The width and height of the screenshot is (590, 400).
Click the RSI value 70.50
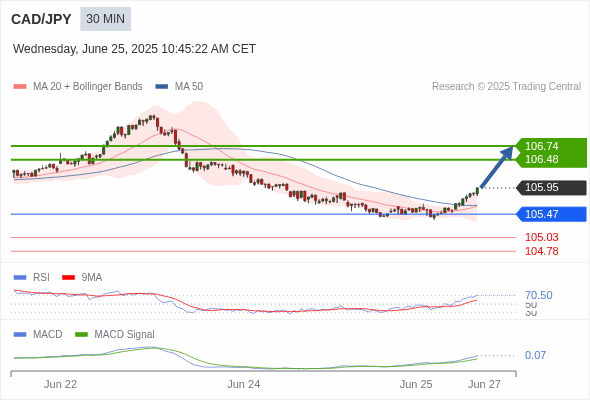click(x=538, y=295)
